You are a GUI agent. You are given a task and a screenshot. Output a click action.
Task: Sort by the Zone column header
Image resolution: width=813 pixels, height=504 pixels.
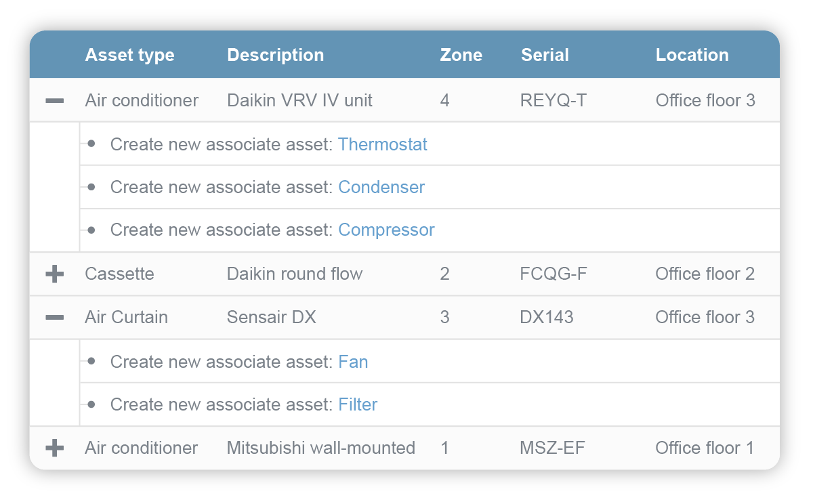point(461,56)
